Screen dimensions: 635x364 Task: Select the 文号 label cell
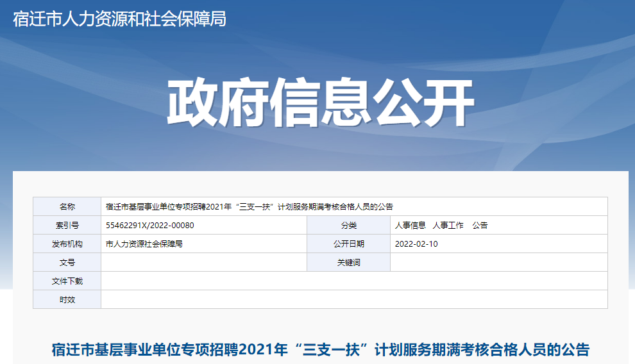(67, 263)
